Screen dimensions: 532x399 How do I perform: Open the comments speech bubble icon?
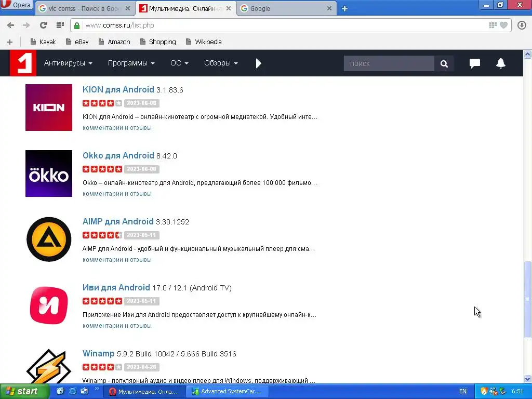tap(475, 63)
